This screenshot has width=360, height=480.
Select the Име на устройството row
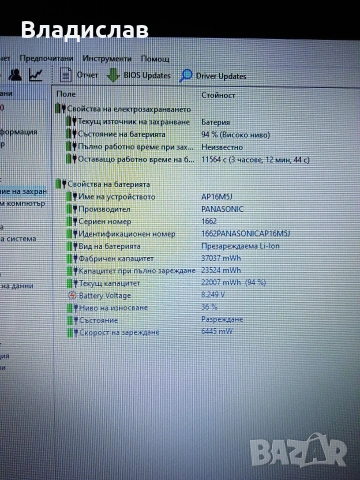coord(149,197)
